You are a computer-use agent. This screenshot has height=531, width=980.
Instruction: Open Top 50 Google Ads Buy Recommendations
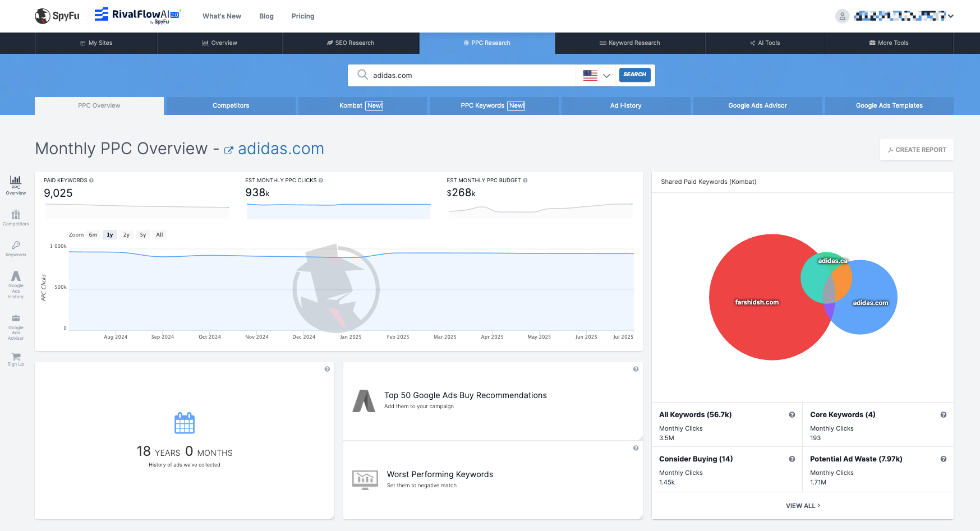click(466, 395)
